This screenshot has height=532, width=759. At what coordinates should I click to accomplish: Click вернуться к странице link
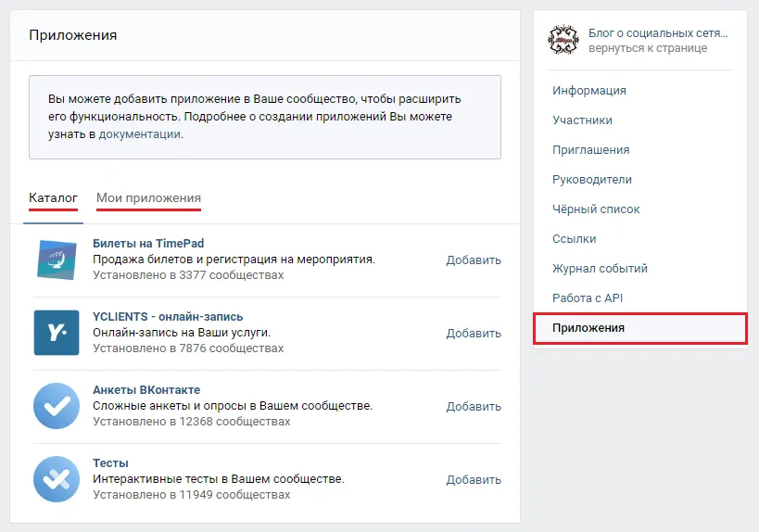click(648, 48)
